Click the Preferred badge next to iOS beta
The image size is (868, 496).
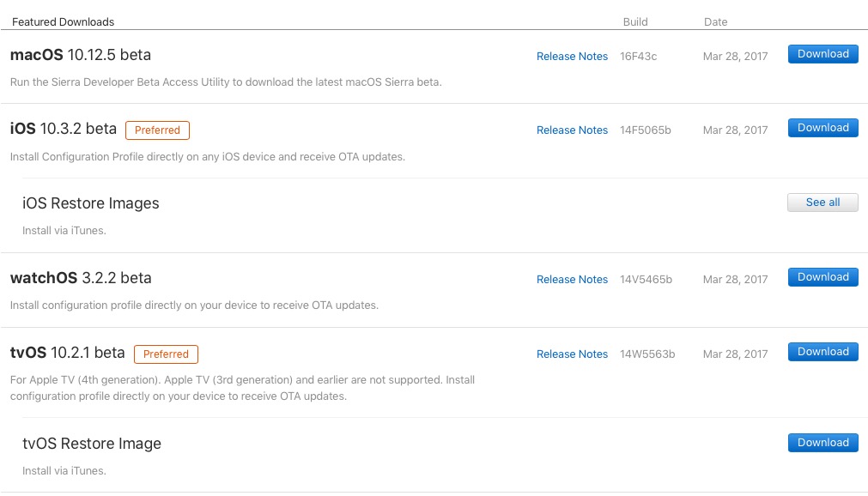tap(157, 130)
